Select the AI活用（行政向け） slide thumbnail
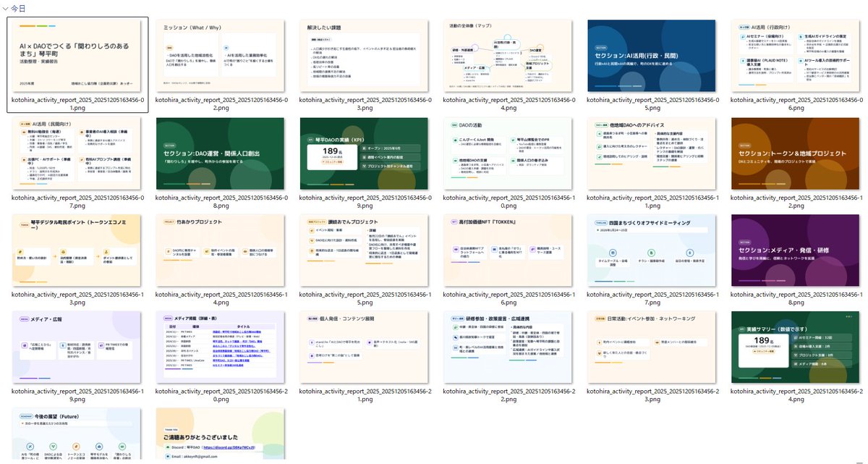 (x=796, y=56)
